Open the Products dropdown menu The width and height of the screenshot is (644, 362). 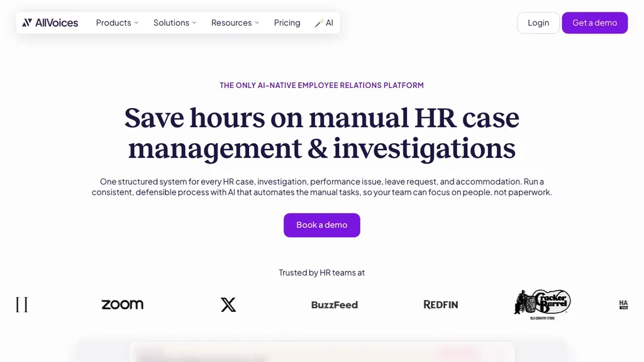pyautogui.click(x=117, y=23)
